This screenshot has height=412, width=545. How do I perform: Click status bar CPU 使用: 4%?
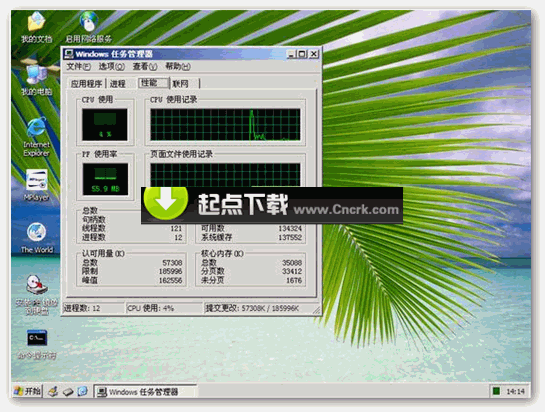pos(164,308)
